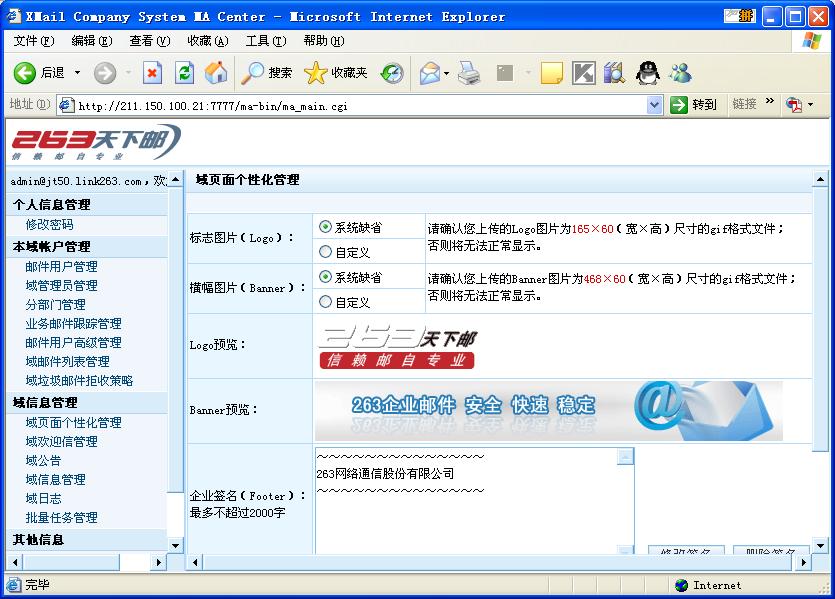Open the 收藏(A) menu

[x=207, y=41]
